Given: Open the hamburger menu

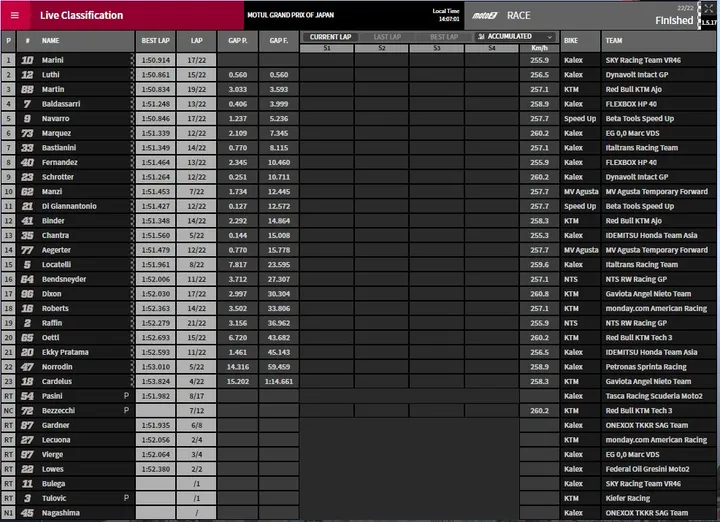Looking at the screenshot, I should 15,15.
